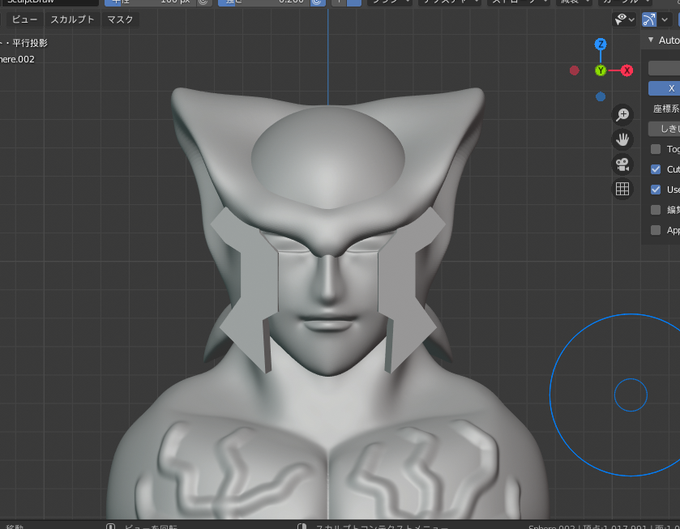Uncheck the Cut checkbox
Screen dimensions: 680x529
(656, 169)
